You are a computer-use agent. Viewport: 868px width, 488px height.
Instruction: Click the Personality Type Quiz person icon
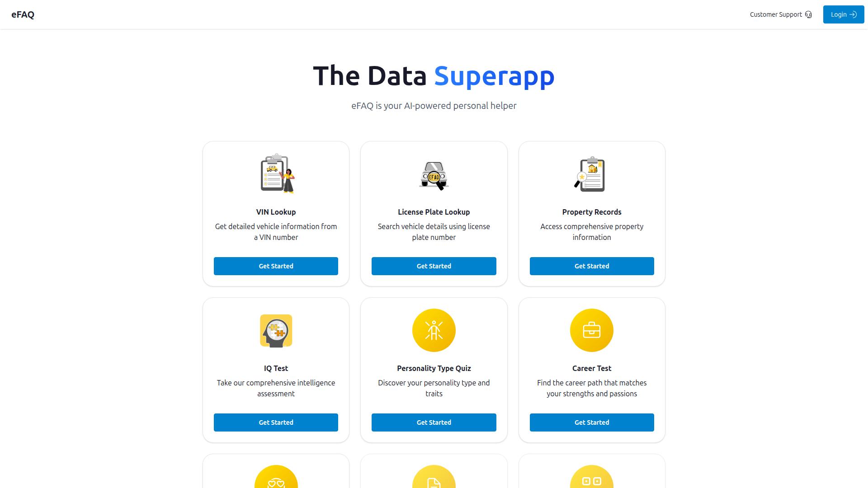[434, 330]
